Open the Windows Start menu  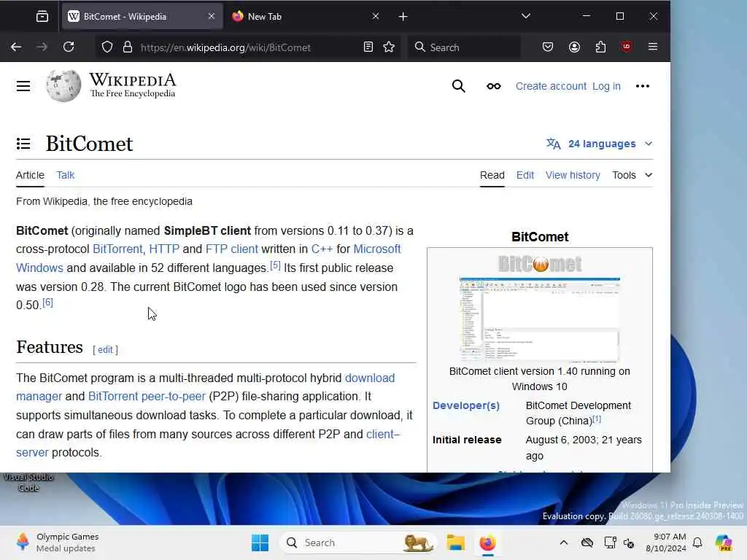(260, 542)
